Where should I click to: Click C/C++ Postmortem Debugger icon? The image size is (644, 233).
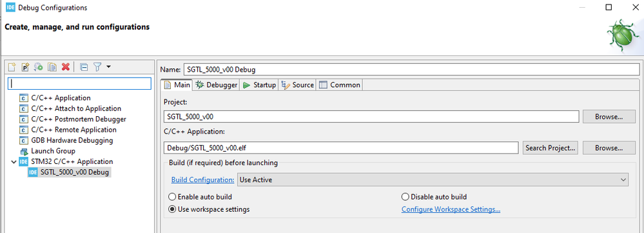23,119
